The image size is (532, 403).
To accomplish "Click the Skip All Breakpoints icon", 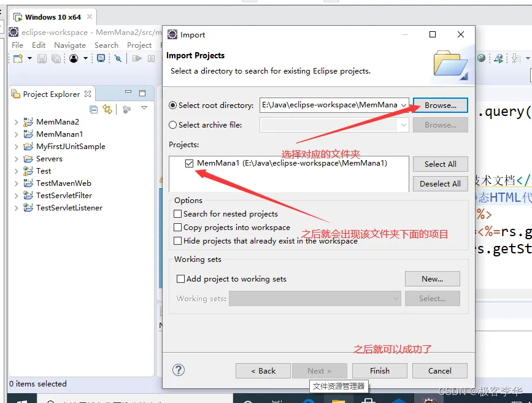I will pyautogui.click(x=118, y=58).
